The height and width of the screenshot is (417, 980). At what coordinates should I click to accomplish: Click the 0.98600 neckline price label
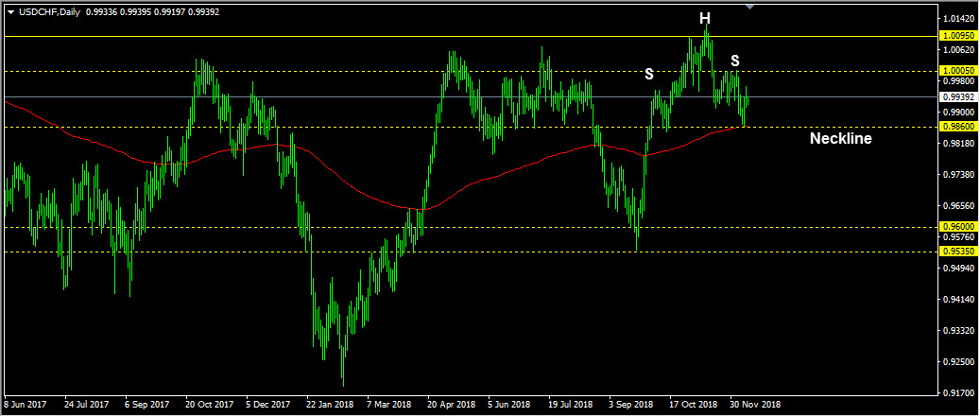click(959, 127)
